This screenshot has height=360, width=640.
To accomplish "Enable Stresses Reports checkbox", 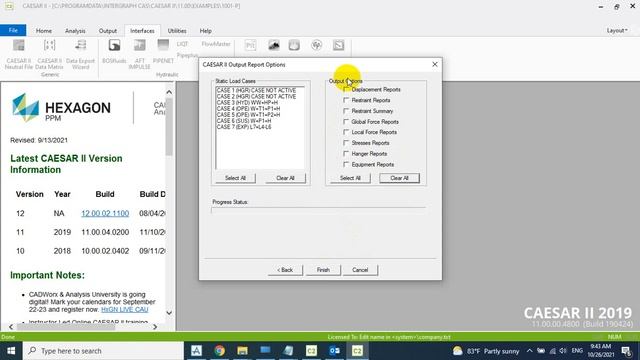I will click(x=346, y=143).
